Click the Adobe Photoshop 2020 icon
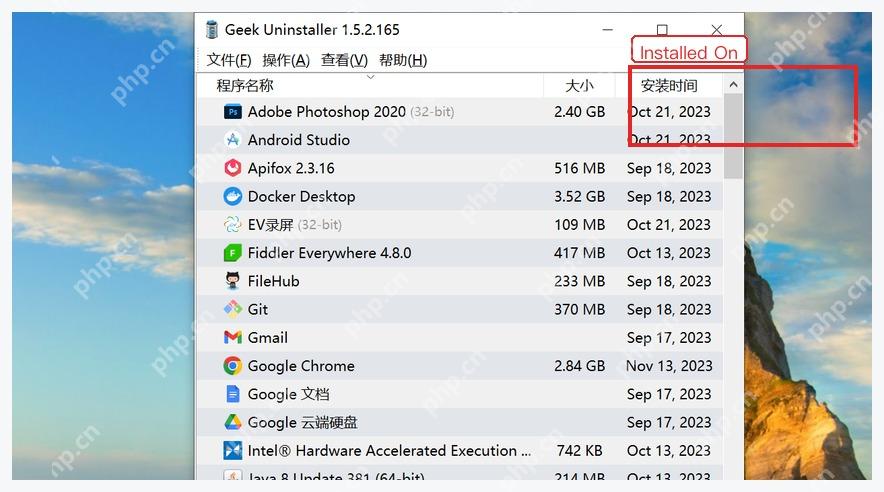 (233, 112)
